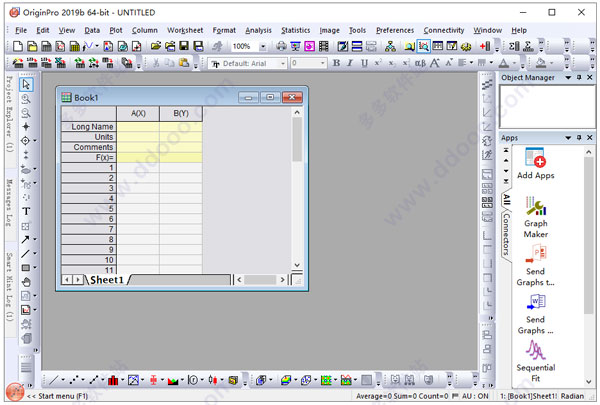Open the Analysis menu
The width and height of the screenshot is (600, 405).
tap(258, 30)
